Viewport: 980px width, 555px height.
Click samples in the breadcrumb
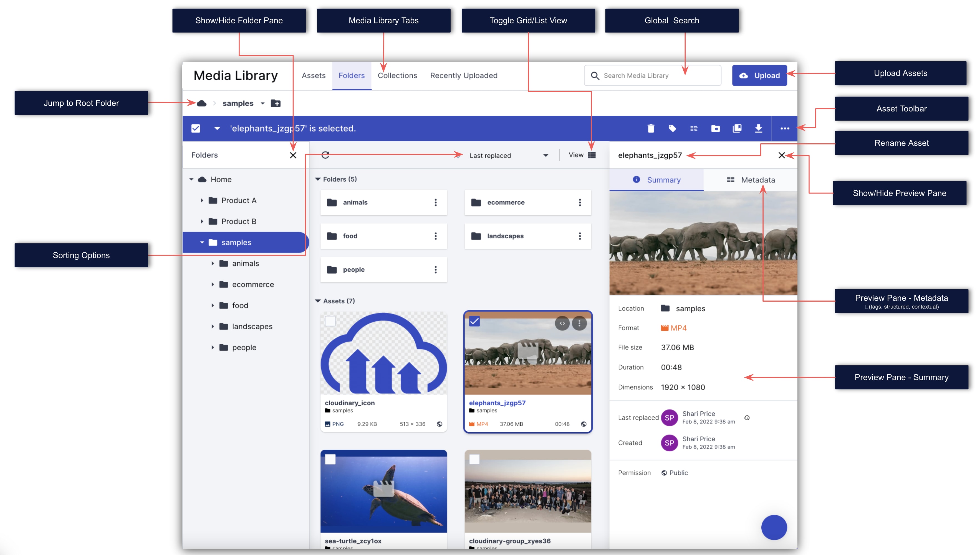coord(238,103)
